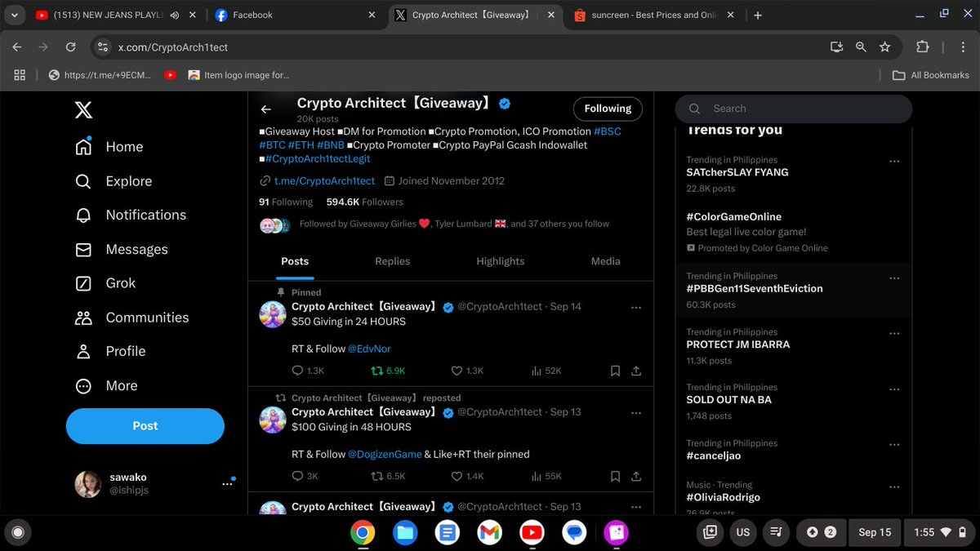Viewport: 980px width, 551px height.
Task: Open the launcher circle button
Action: pos(18,532)
